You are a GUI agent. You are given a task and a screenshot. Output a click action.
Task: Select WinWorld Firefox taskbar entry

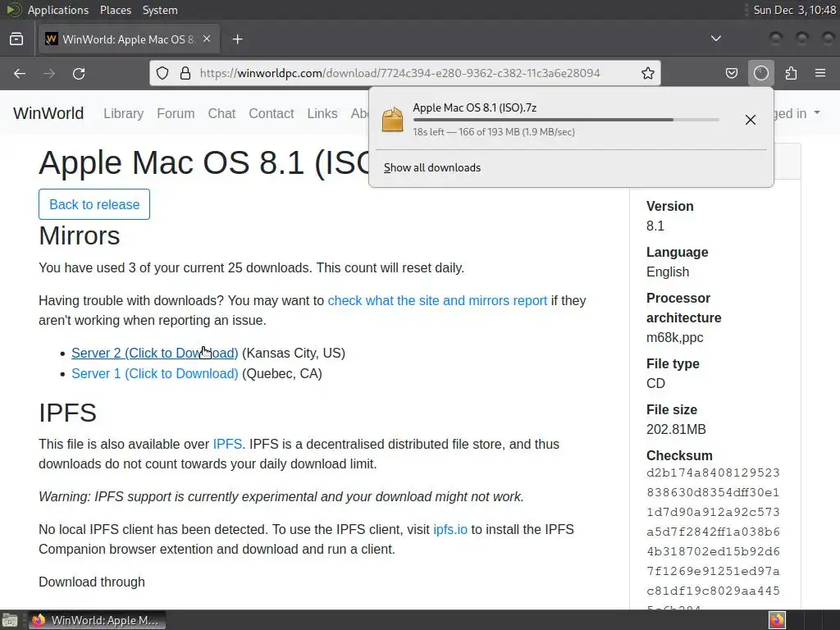[x=97, y=620]
